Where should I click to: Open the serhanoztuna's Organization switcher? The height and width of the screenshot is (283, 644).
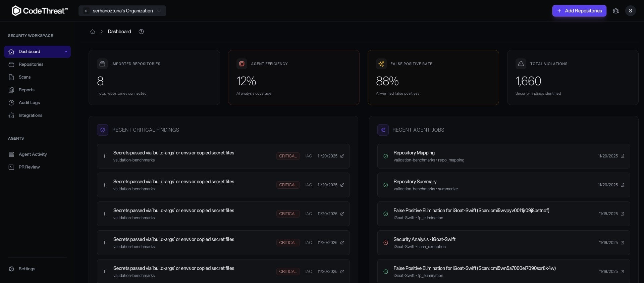(122, 10)
